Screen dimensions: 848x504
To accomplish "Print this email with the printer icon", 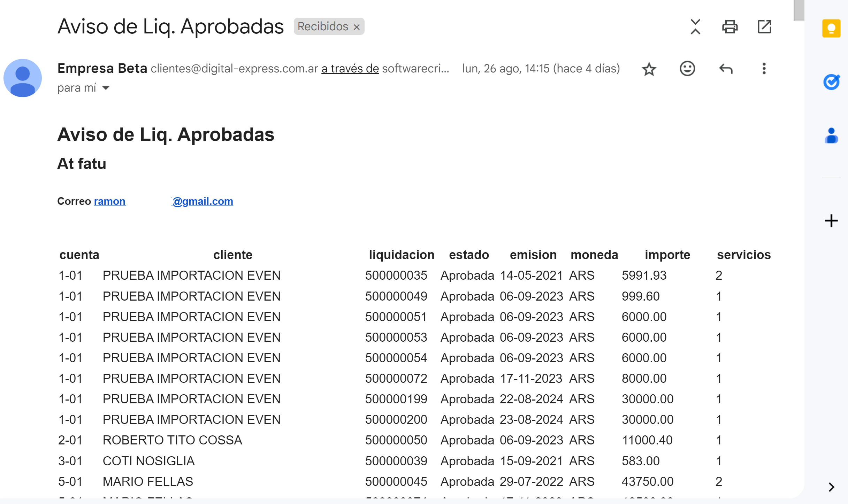I will [x=729, y=27].
